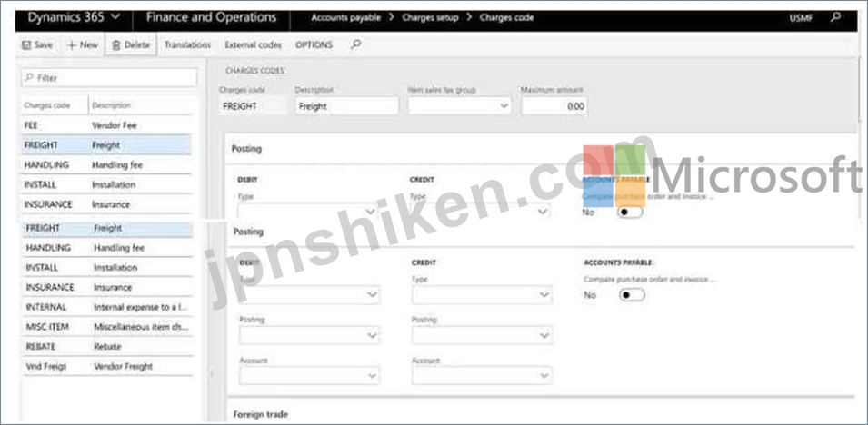This screenshot has width=868, height=425.
Task: Click the Vendor Freight description cell
Action: pos(123,366)
